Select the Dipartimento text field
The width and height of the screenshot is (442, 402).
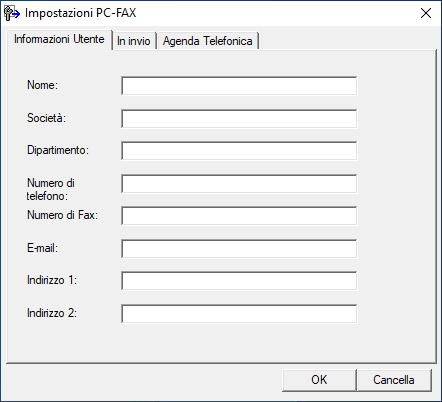tap(239, 151)
